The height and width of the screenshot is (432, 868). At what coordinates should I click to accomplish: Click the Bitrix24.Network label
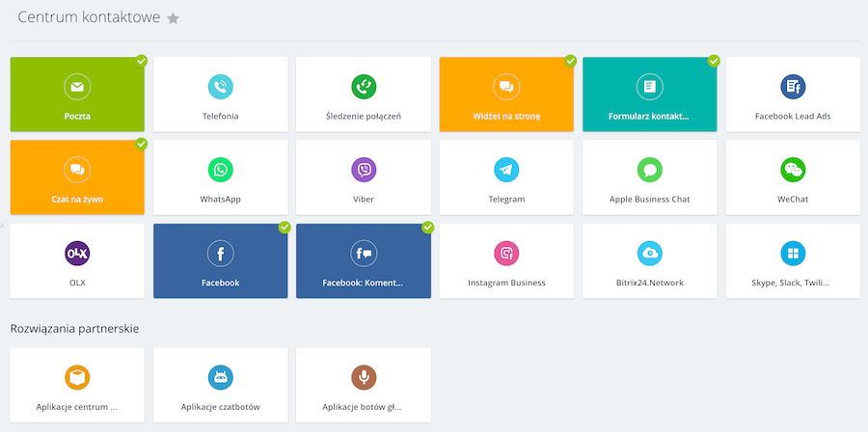click(x=649, y=283)
